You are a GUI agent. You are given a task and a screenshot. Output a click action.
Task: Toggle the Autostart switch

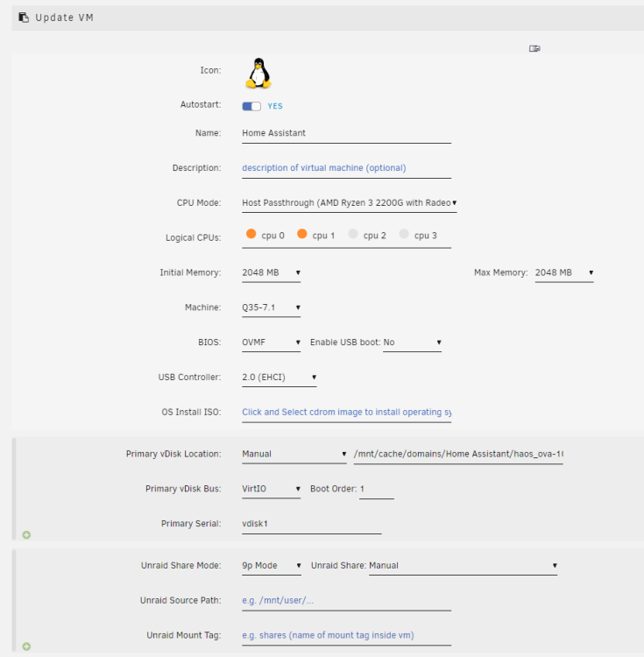click(x=251, y=106)
